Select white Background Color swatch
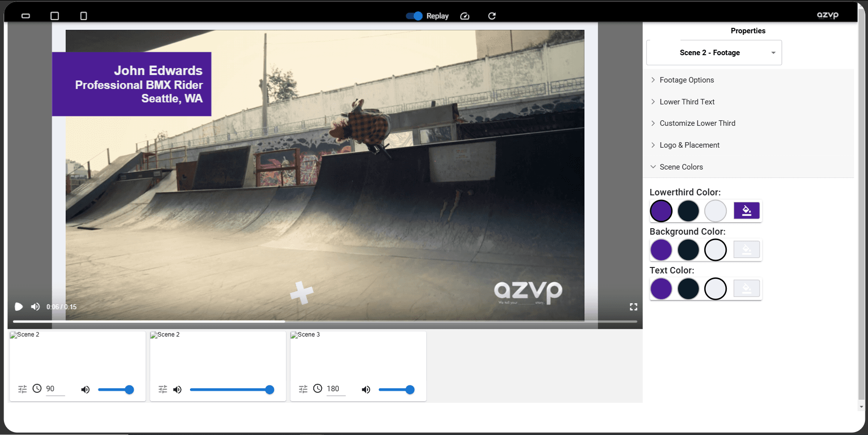The height and width of the screenshot is (435, 868). coord(716,250)
